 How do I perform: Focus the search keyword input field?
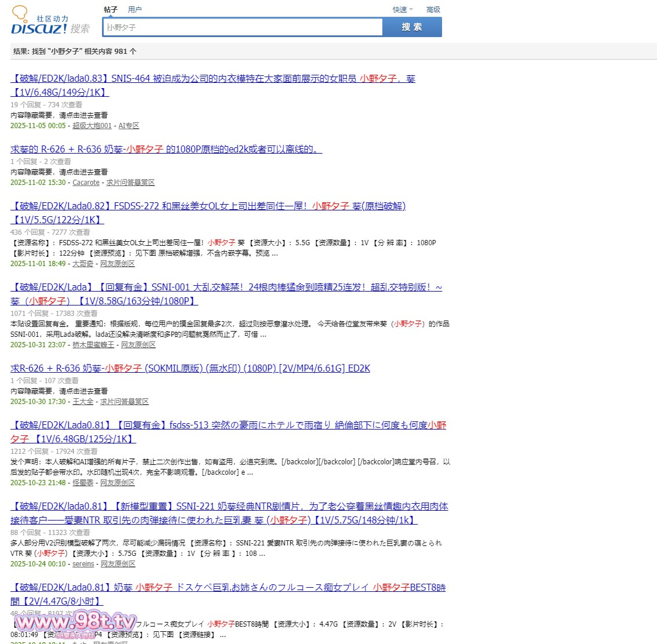pos(243,27)
